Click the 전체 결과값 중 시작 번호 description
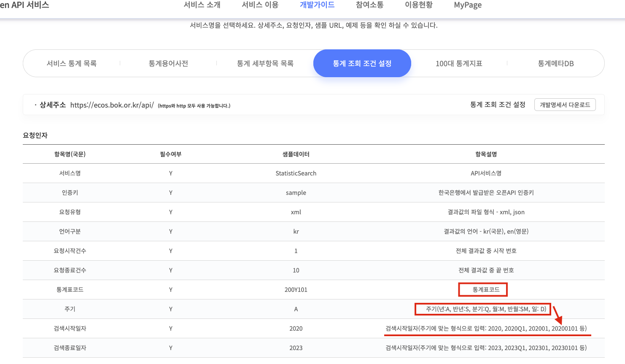Screen dimensions: 625x364 (x=486, y=251)
